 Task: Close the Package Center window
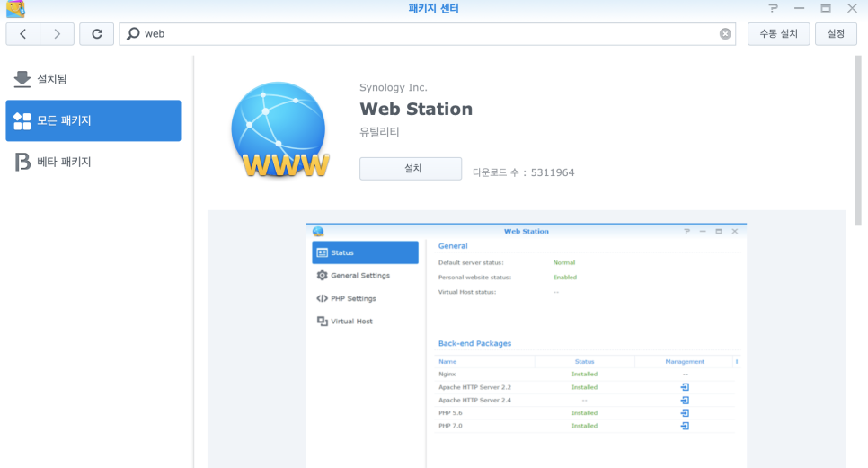pyautogui.click(x=852, y=8)
